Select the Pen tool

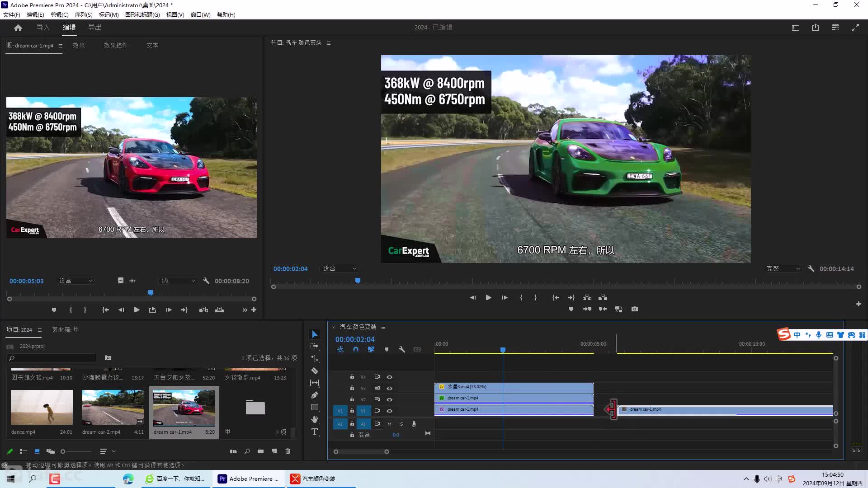point(315,395)
